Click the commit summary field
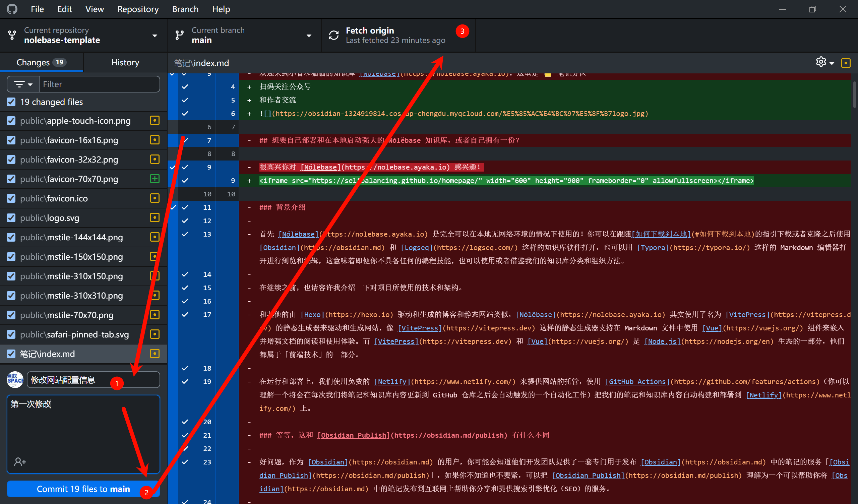The width and height of the screenshot is (858, 504). click(93, 380)
